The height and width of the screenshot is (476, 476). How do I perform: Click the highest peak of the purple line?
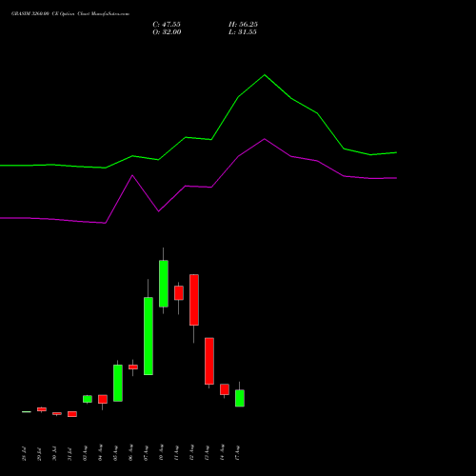pyautogui.click(x=265, y=139)
